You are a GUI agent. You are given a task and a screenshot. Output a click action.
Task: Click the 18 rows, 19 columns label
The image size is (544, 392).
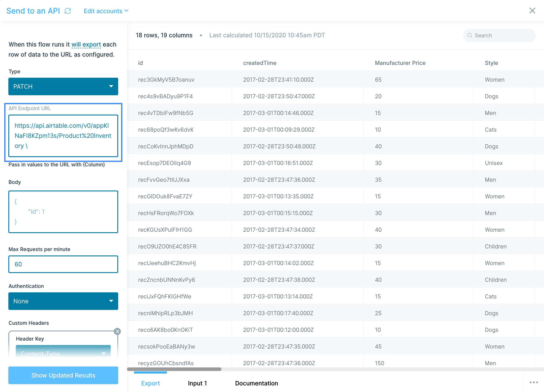coord(164,35)
